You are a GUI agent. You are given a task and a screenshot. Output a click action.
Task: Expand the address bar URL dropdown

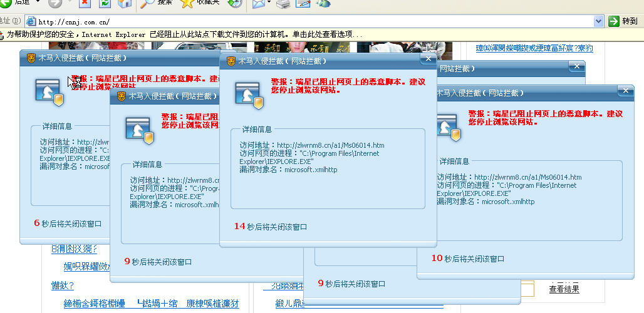(598, 21)
